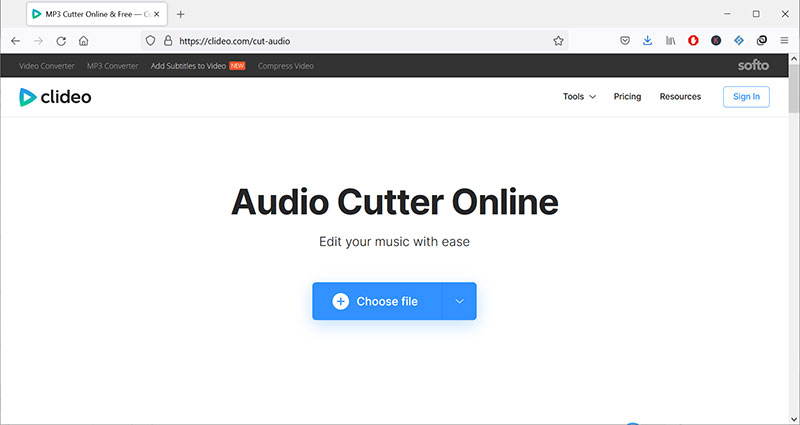Maximize the Firefox window
Viewport: 800px width, 425px height.
tap(756, 14)
